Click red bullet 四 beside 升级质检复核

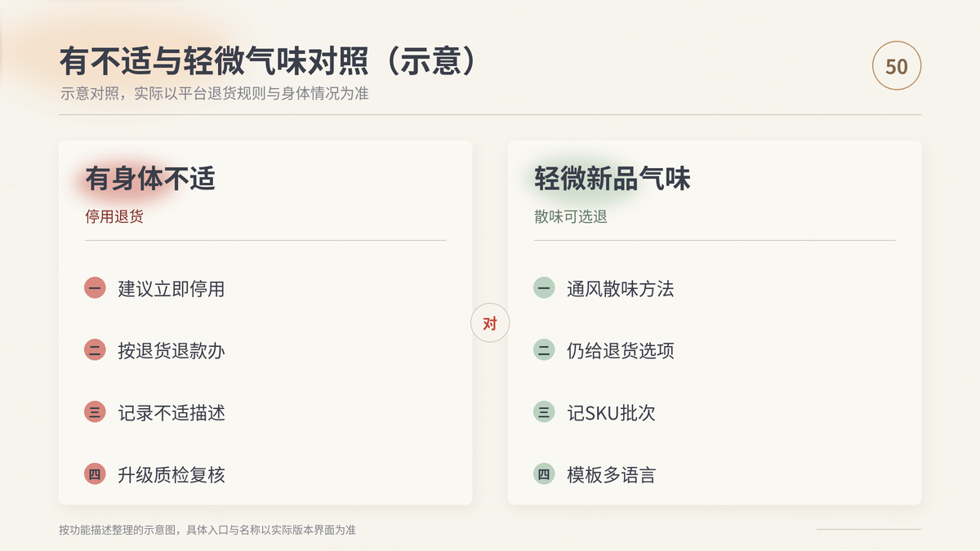pos(95,474)
